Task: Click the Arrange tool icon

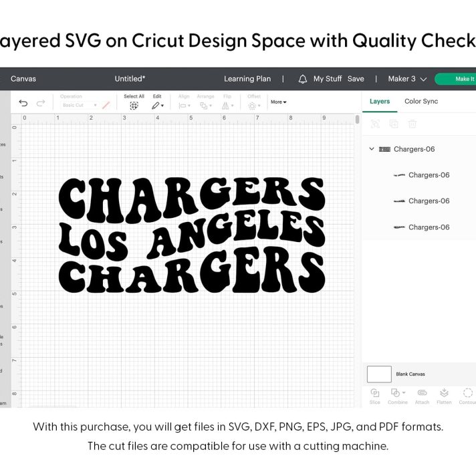Action: pyautogui.click(x=203, y=106)
